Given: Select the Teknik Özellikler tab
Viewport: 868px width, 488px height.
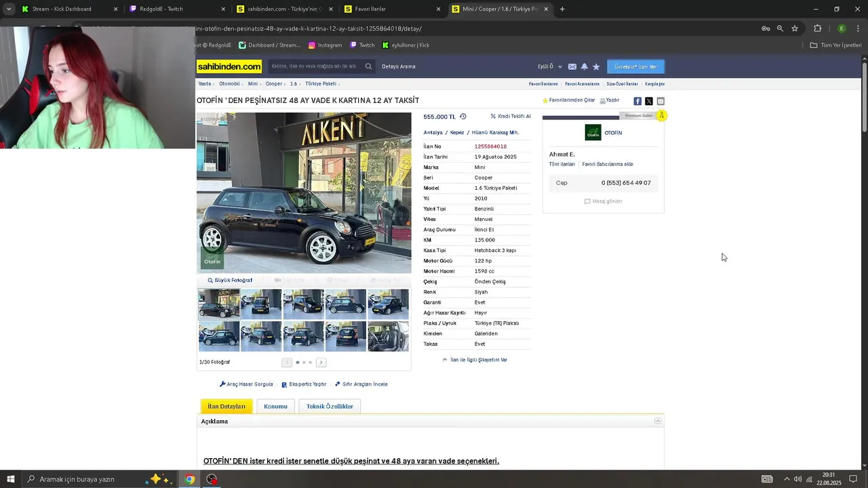Looking at the screenshot, I should pyautogui.click(x=330, y=407).
